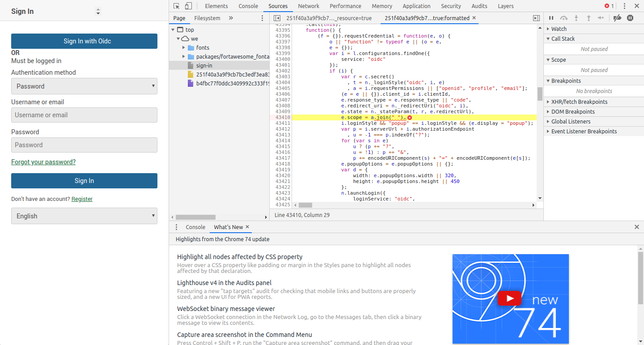The height and width of the screenshot is (345, 644).
Task: Click the 'Forgot your password?' link
Action: click(43, 162)
